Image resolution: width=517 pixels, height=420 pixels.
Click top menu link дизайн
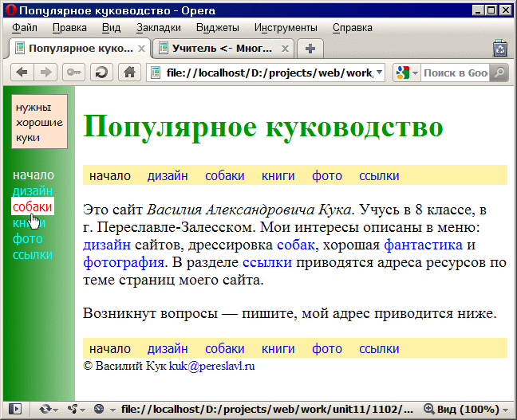pyautogui.click(x=168, y=175)
